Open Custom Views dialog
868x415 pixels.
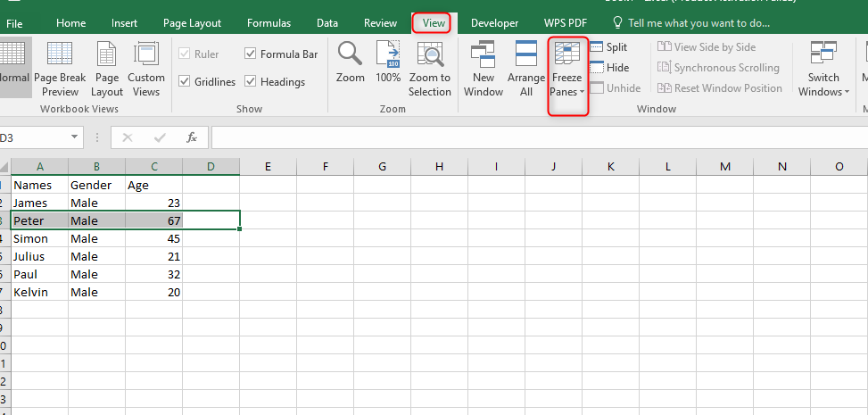pyautogui.click(x=146, y=70)
